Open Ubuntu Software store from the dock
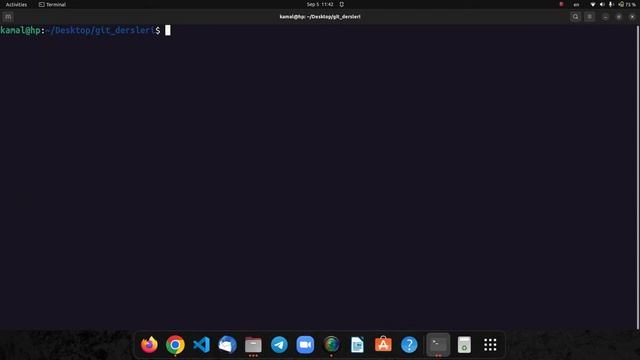This screenshot has width=640, height=360. [383, 344]
